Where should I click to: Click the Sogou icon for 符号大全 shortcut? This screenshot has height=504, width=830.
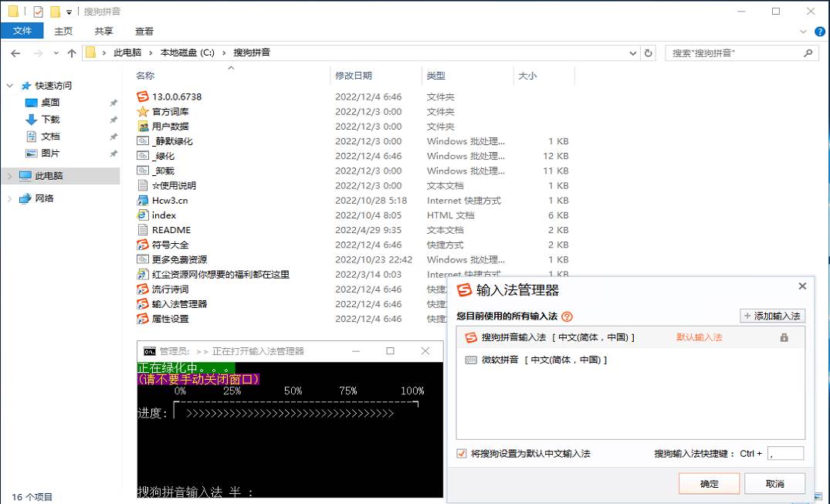142,245
